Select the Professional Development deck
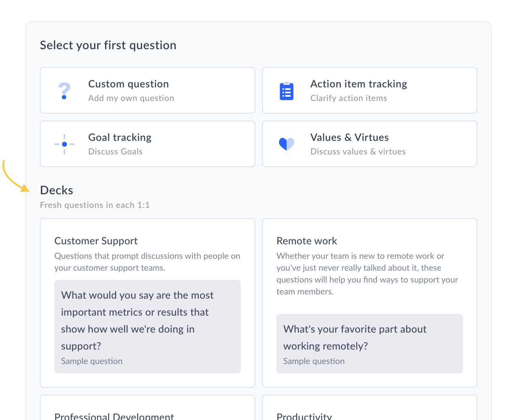 click(x=114, y=414)
